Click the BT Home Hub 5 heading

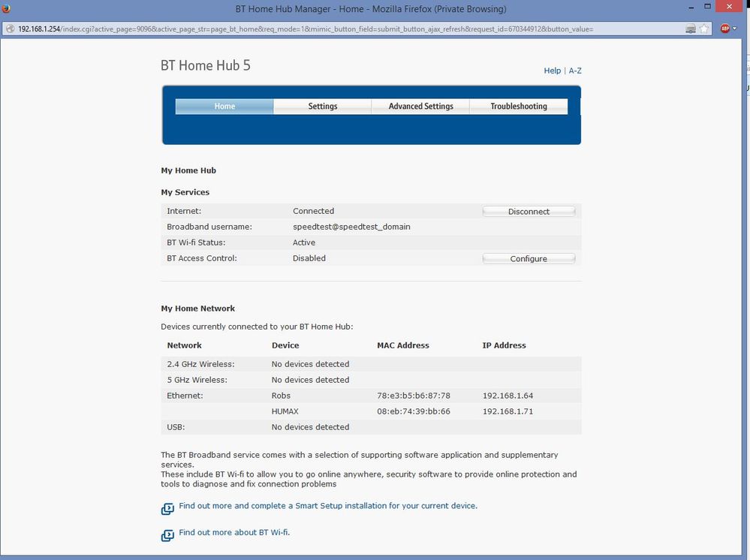pyautogui.click(x=206, y=65)
